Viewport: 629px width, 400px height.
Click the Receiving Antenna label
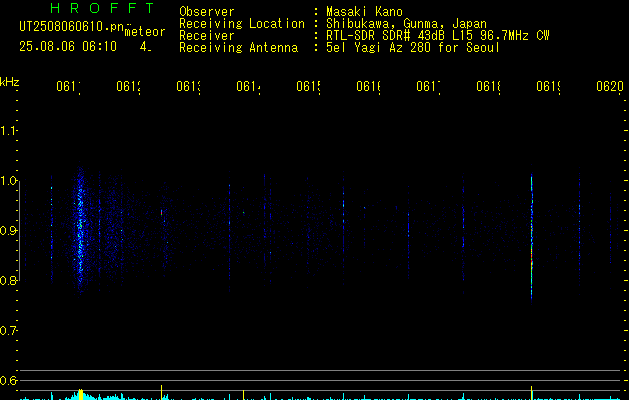tap(239, 48)
